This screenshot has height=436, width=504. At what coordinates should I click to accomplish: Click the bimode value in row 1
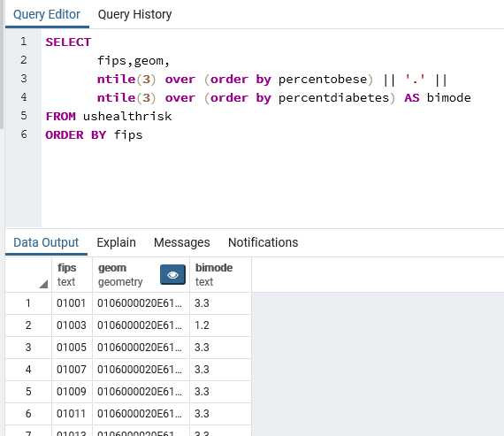[220, 303]
